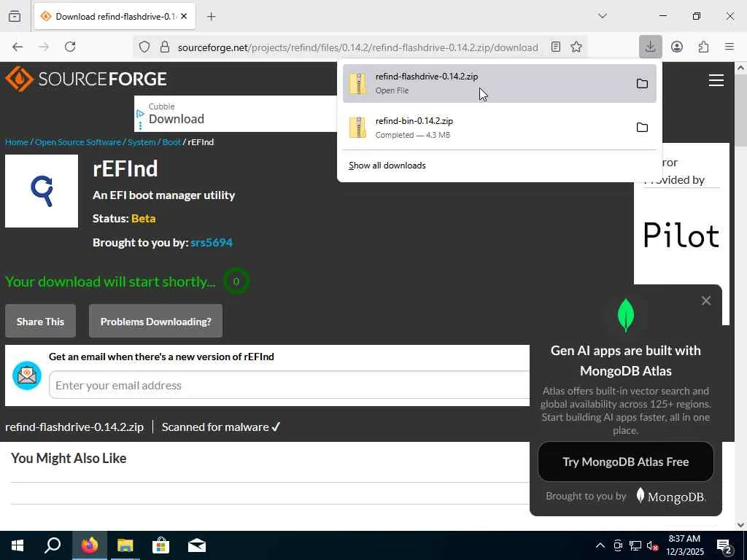The height and width of the screenshot is (560, 747).
Task: Follow the System breadcrumb link
Action: (142, 142)
